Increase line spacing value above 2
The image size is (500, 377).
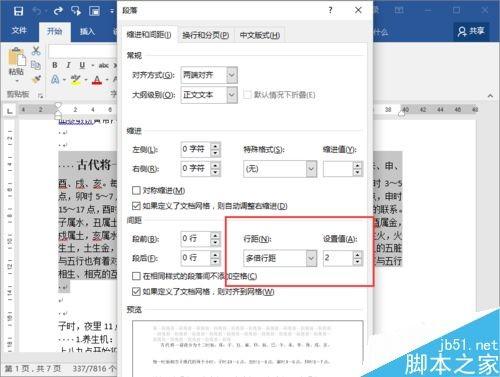[357, 255]
